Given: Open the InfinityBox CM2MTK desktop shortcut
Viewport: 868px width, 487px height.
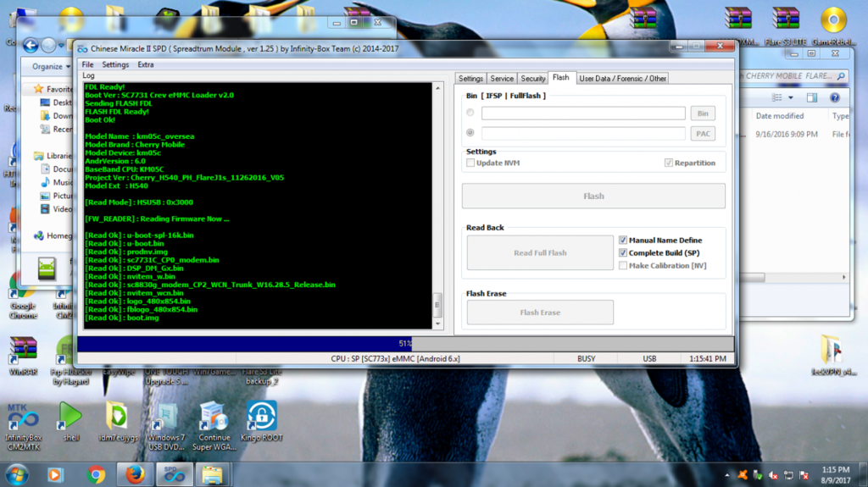Looking at the screenshot, I should point(22,421).
